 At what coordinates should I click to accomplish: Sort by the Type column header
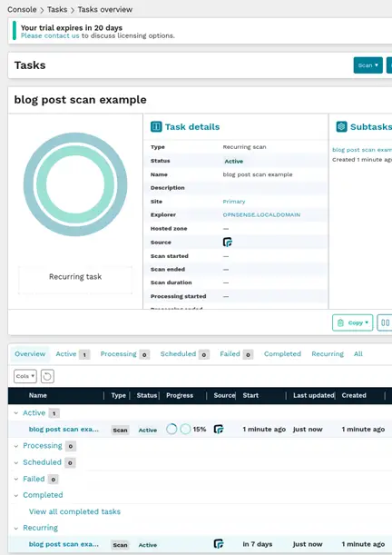pyautogui.click(x=118, y=395)
